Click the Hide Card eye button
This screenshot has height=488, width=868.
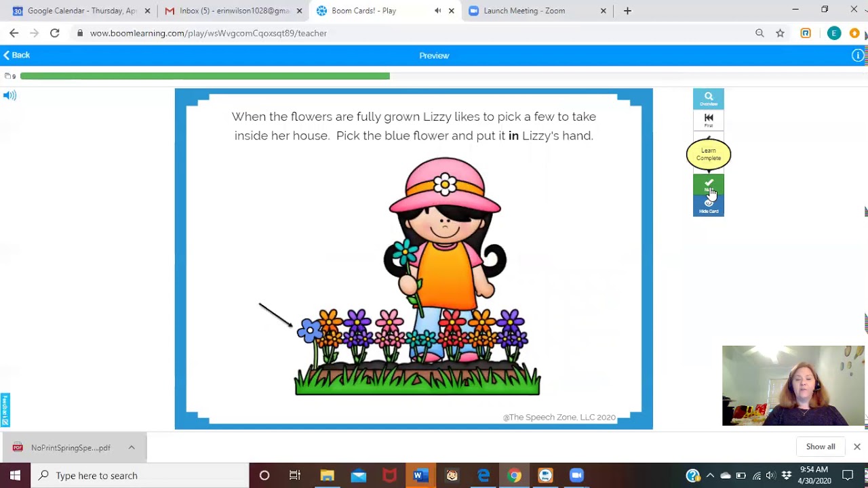pos(709,206)
